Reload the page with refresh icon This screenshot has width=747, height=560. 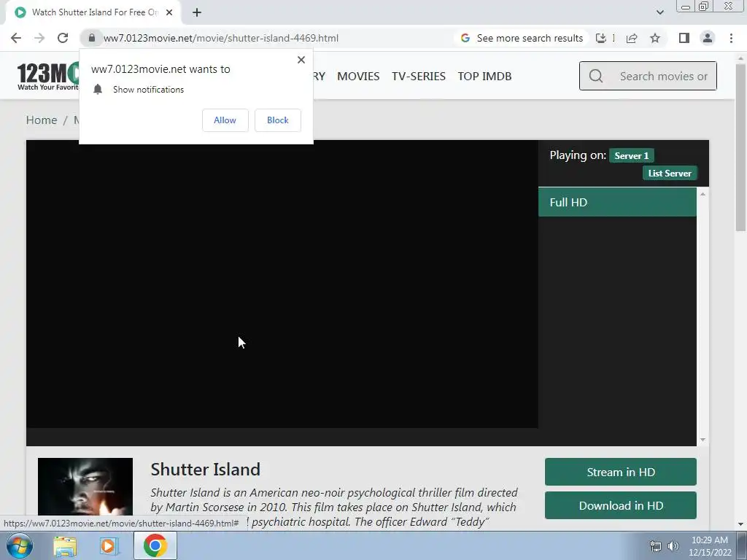[x=63, y=38]
